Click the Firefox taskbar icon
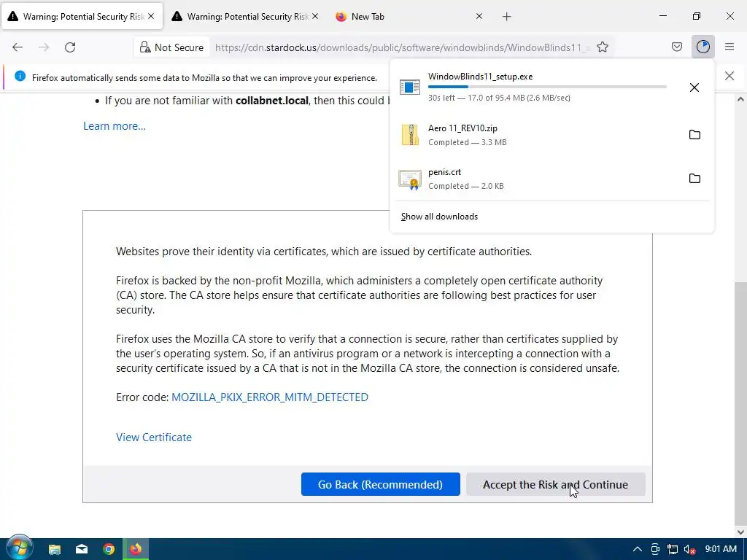Image resolution: width=747 pixels, height=560 pixels. pyautogui.click(x=136, y=549)
